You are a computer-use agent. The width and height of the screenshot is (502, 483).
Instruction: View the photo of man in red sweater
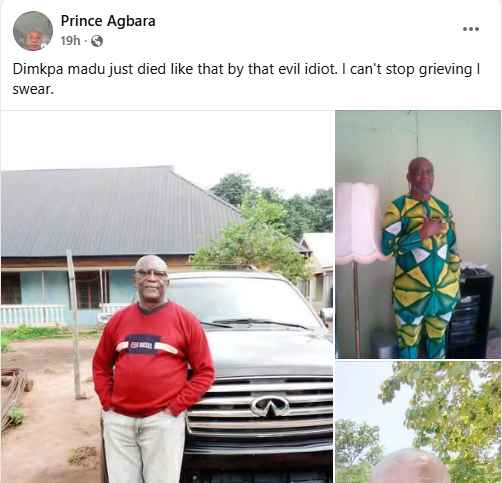167,296
